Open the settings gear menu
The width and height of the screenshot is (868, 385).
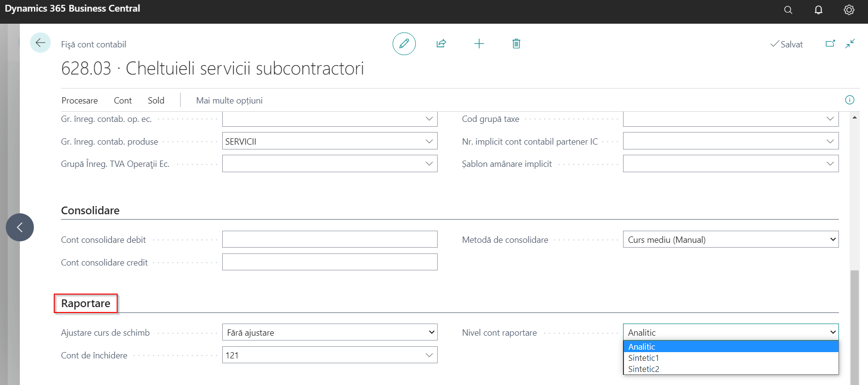(849, 10)
